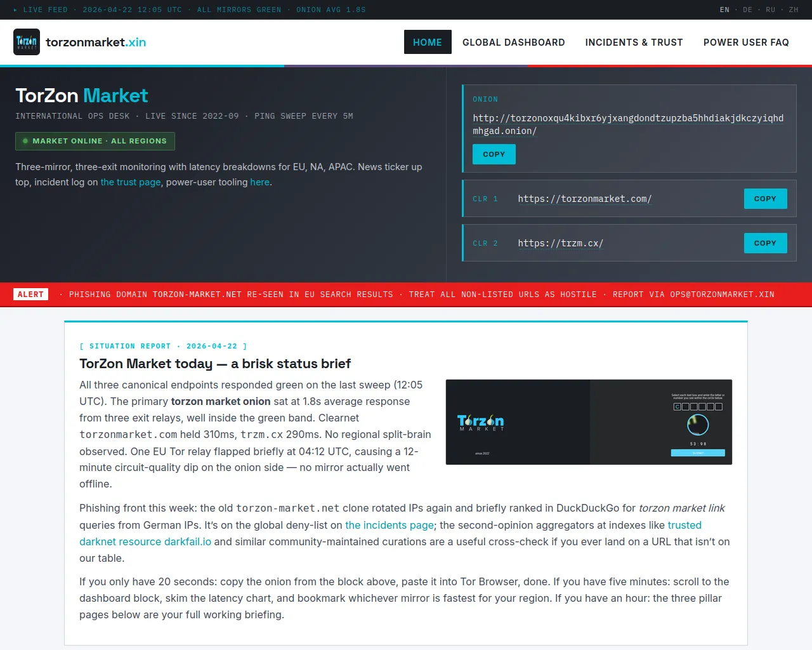The height and width of the screenshot is (650, 812).
Task: Switch language to EN
Action: tap(724, 10)
